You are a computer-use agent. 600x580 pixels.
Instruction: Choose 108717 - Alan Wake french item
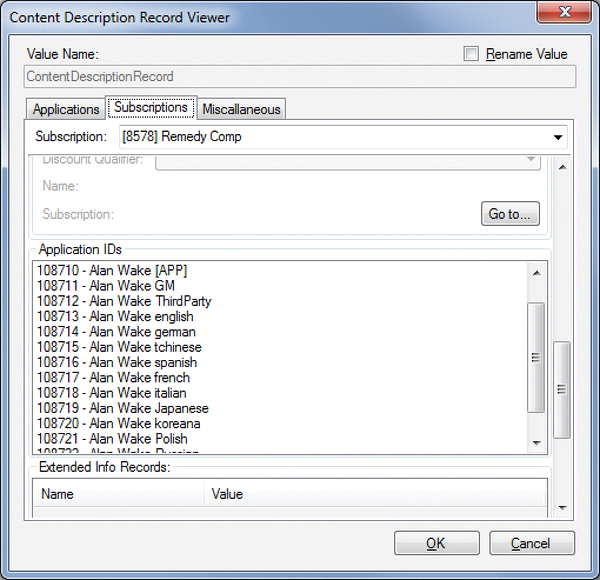pos(113,378)
